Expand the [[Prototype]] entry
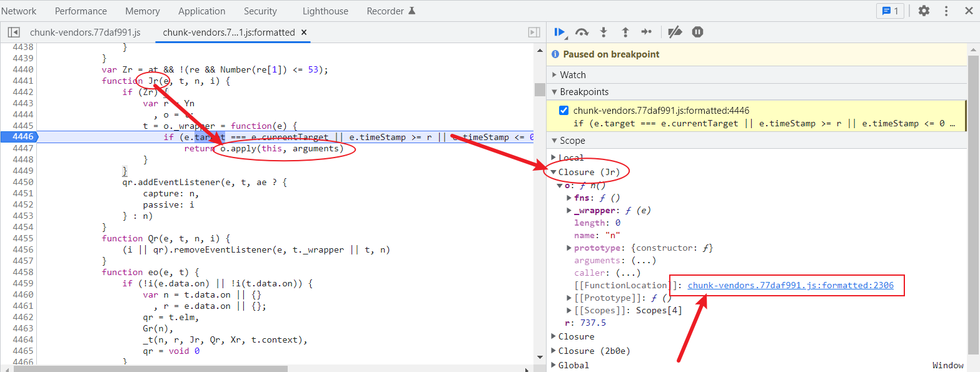Screen dimensions: 980x372 coord(569,298)
